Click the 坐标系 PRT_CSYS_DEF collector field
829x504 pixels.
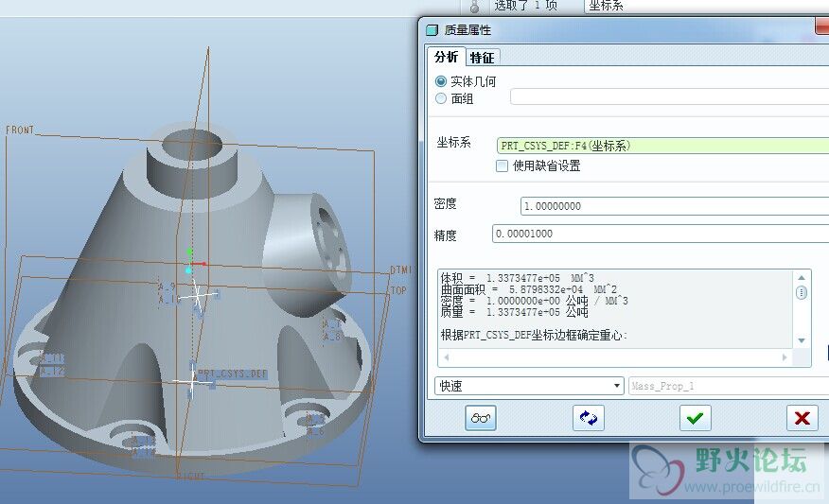(663, 146)
